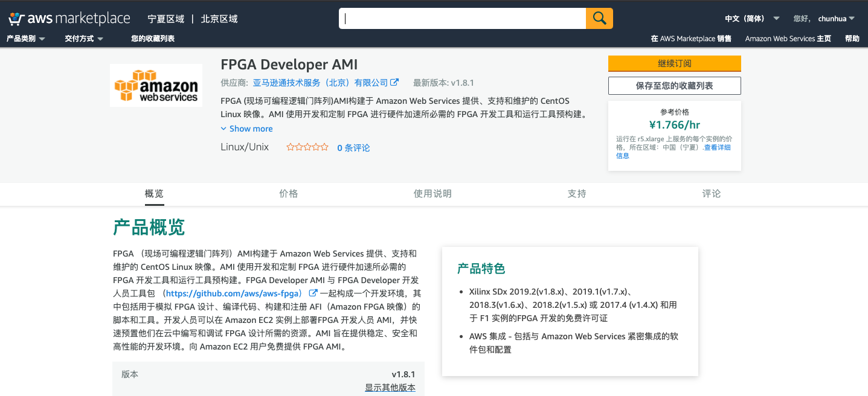Click external link icon next to GitHub URL

(x=312, y=293)
